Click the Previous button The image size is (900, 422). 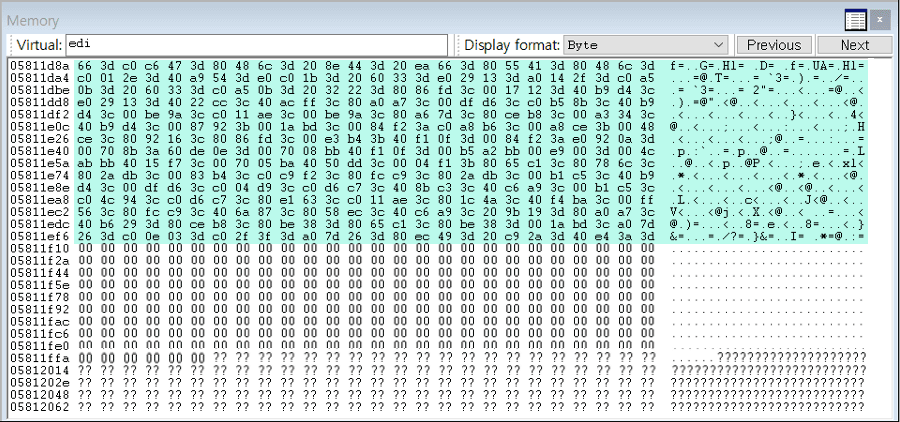pos(774,45)
